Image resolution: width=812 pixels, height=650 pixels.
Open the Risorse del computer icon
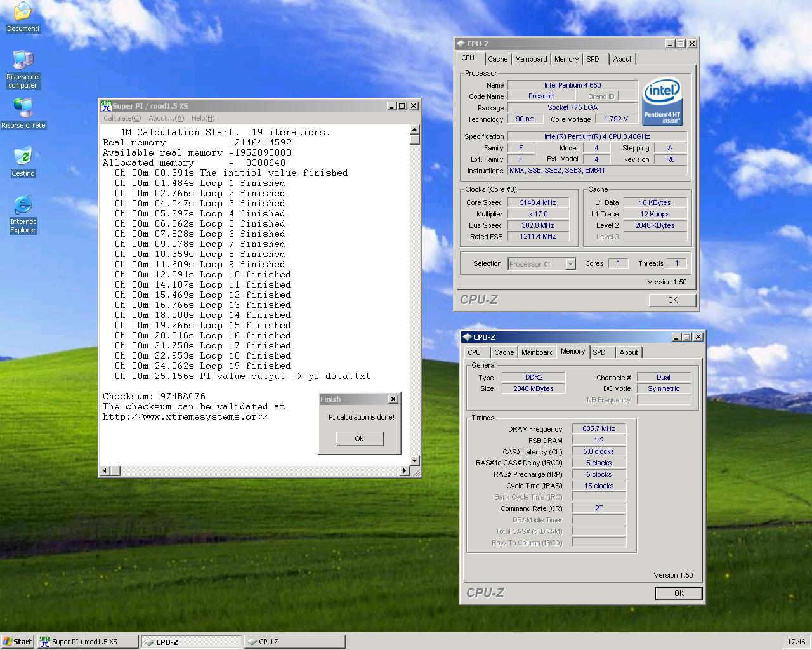click(x=23, y=69)
